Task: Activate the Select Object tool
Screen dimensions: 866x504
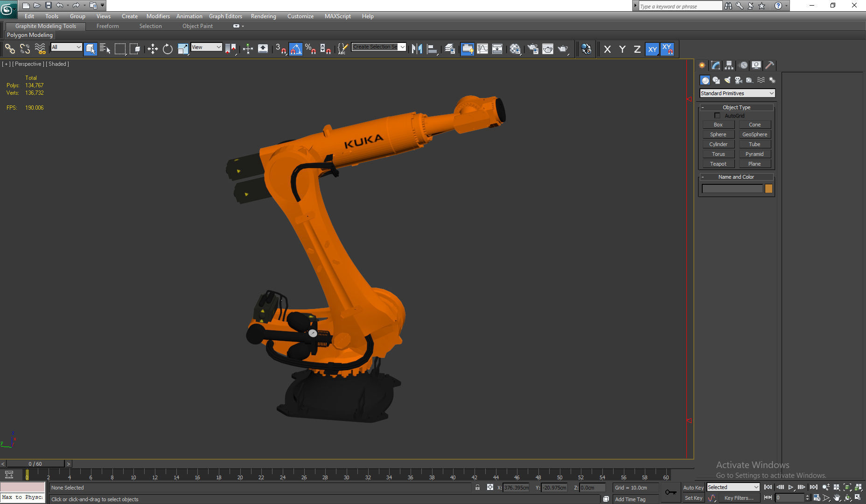Action: tap(91, 49)
